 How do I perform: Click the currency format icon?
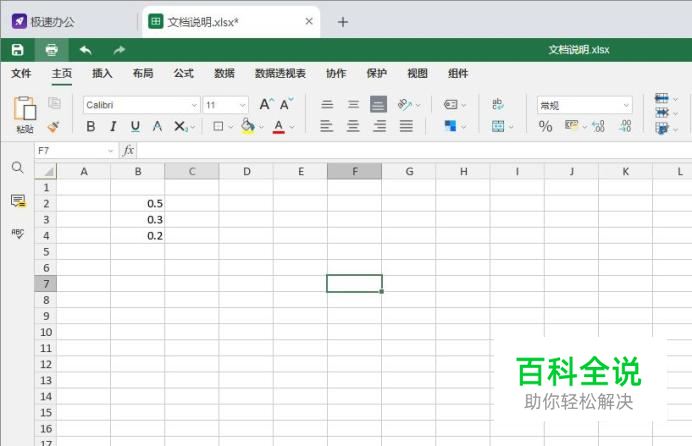coord(572,126)
